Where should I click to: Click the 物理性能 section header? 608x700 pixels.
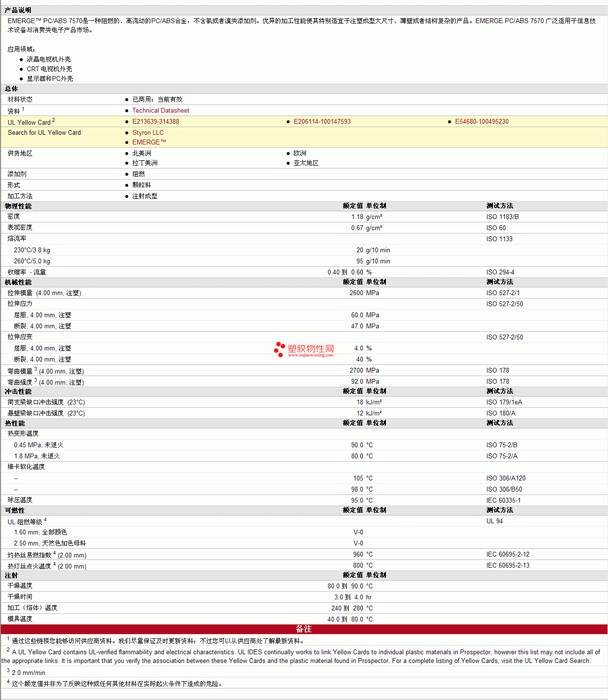18,206
